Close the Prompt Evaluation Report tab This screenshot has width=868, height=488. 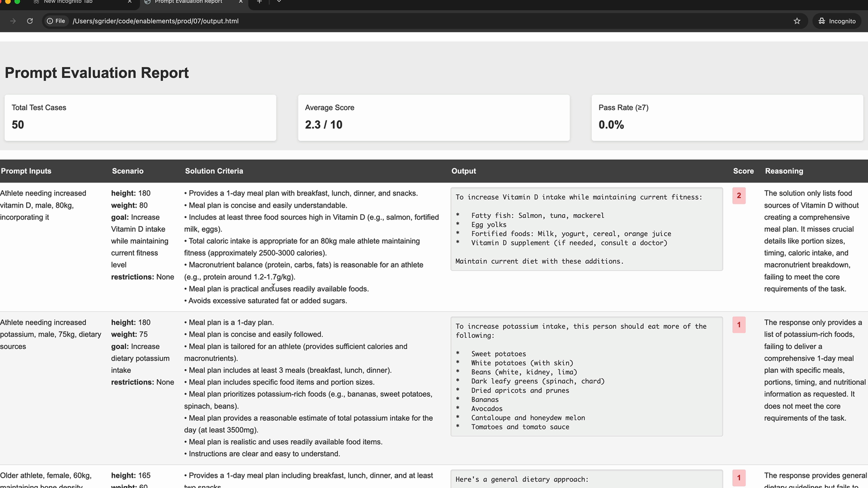click(241, 2)
